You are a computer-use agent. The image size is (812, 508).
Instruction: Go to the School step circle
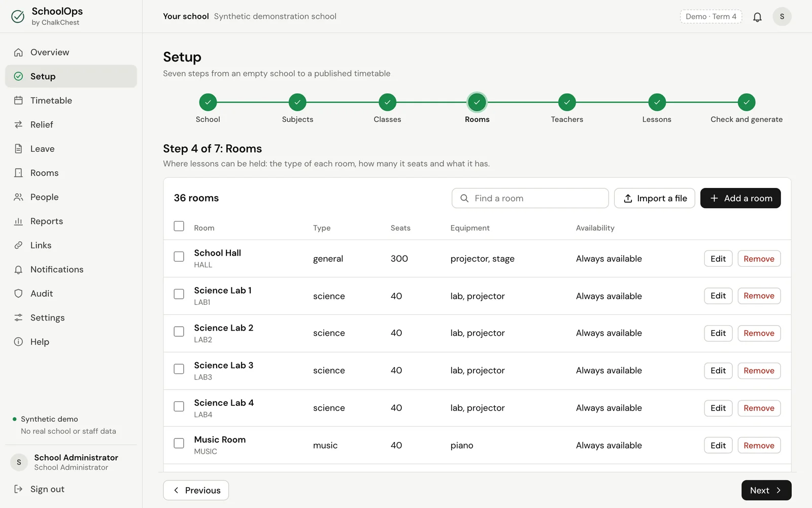[x=208, y=102]
